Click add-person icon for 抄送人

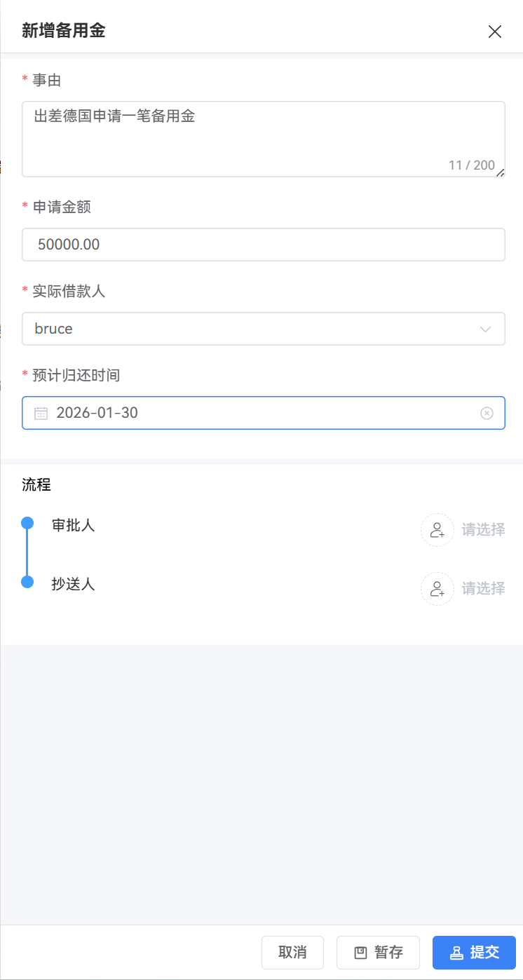tap(437, 589)
